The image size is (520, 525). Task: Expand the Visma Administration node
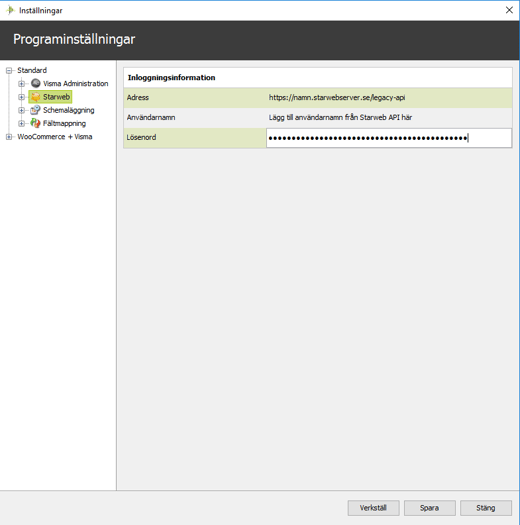pyautogui.click(x=21, y=83)
